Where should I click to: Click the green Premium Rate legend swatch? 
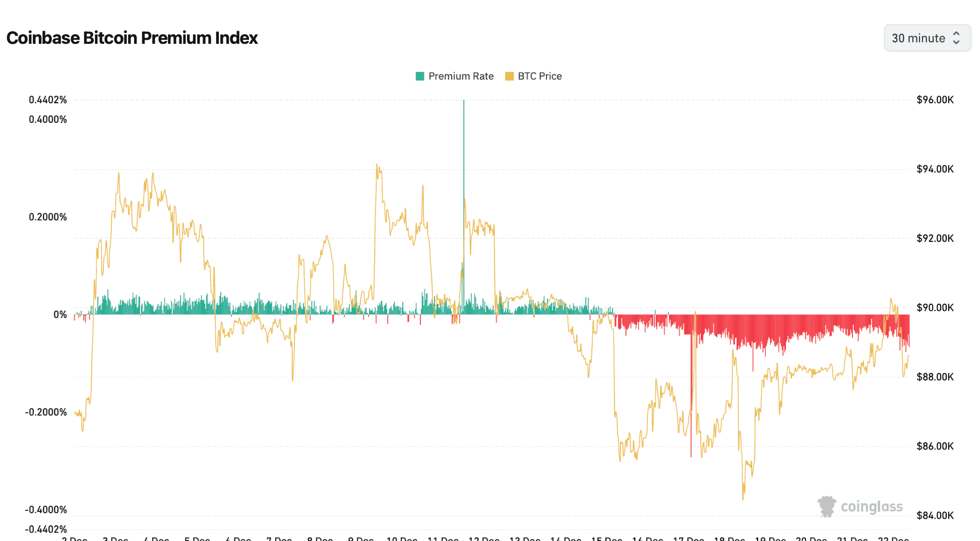click(x=420, y=76)
